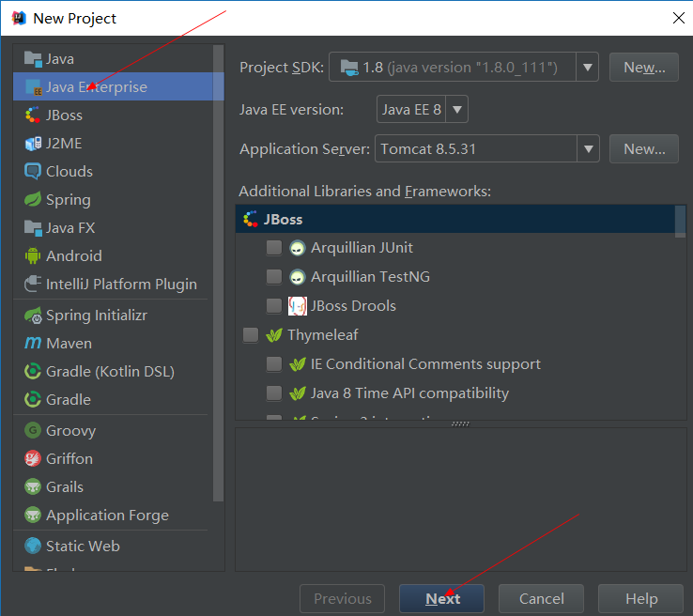Open the Application Server dropdown
The height and width of the screenshot is (616, 693).
point(588,148)
